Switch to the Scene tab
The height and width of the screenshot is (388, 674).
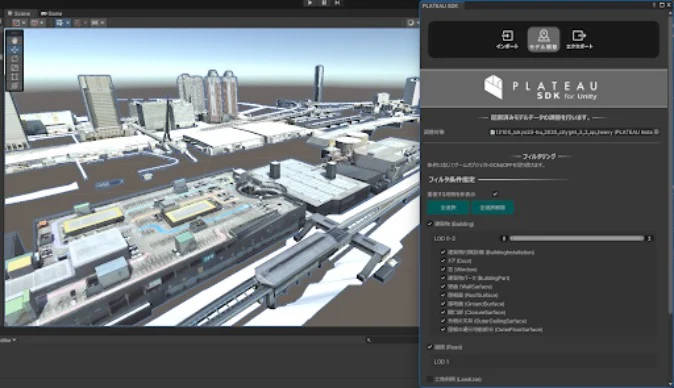20,13
